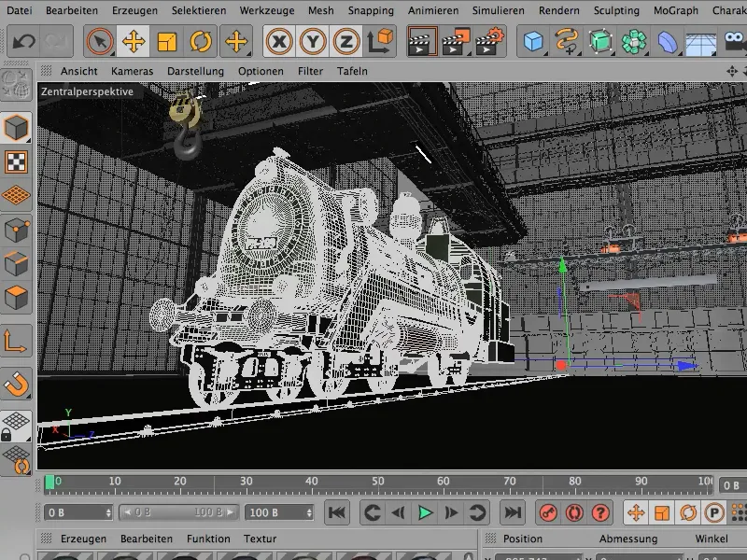Go to end of animation
Viewport: 747px width, 560px height.
point(513,512)
